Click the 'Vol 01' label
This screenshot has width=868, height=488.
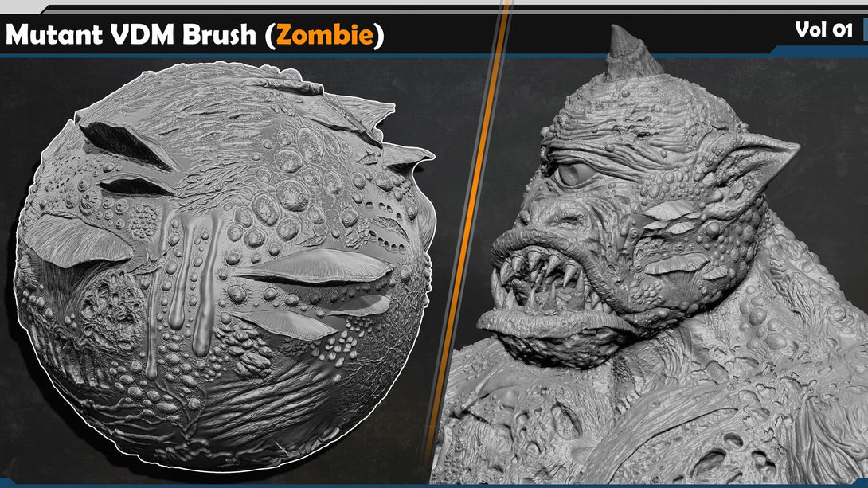point(823,30)
